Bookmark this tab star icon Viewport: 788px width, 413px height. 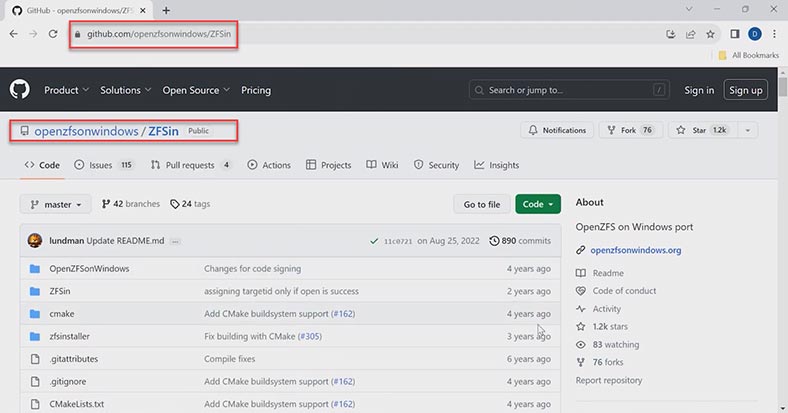710,34
